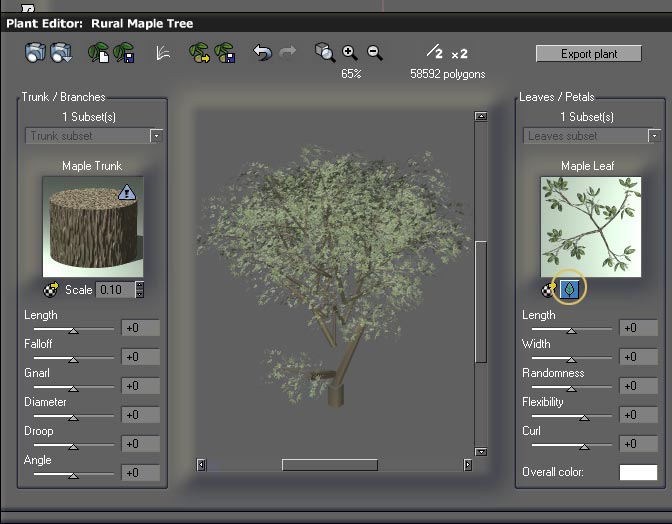Click the warning triangle on trunk preview
This screenshot has height=524, width=672.
tap(127, 192)
